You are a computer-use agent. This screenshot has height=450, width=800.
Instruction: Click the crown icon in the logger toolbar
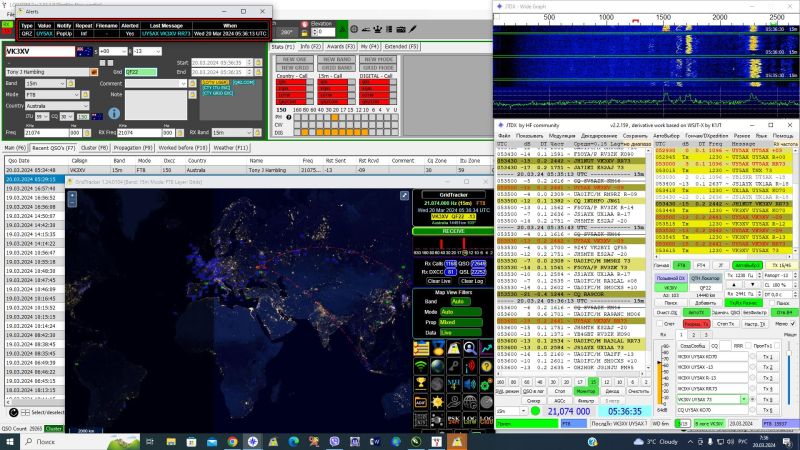pyautogui.click(x=378, y=30)
